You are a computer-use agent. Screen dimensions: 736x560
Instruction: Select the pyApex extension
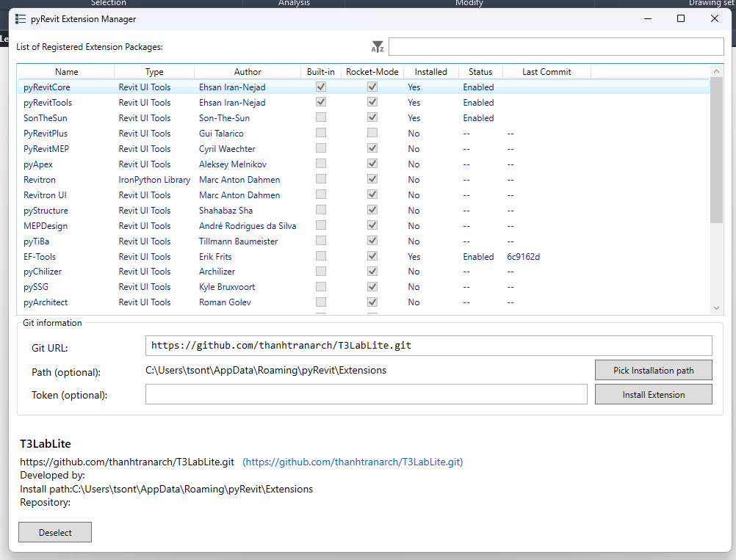tap(364, 164)
